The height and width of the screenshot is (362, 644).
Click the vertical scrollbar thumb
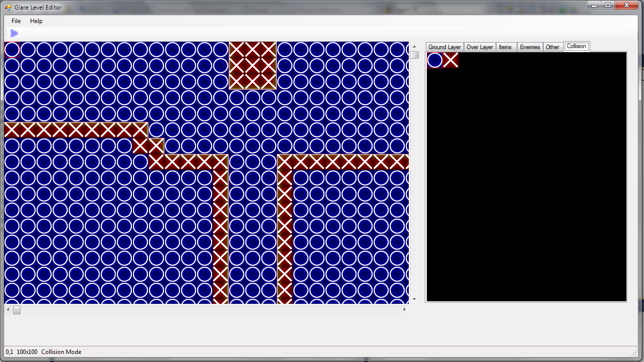point(414,55)
